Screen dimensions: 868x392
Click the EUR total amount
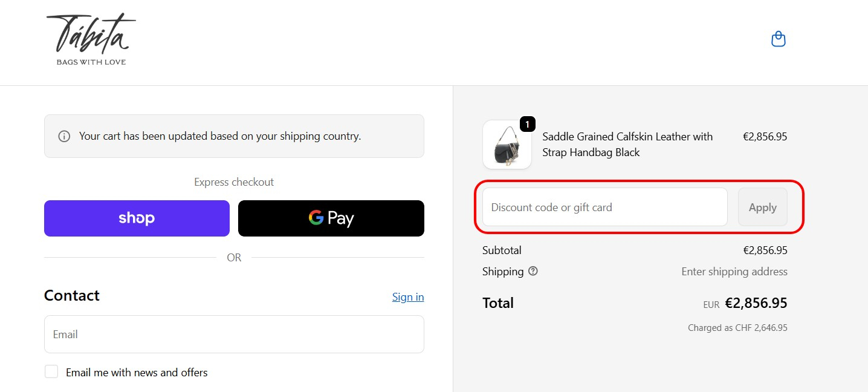pos(756,302)
